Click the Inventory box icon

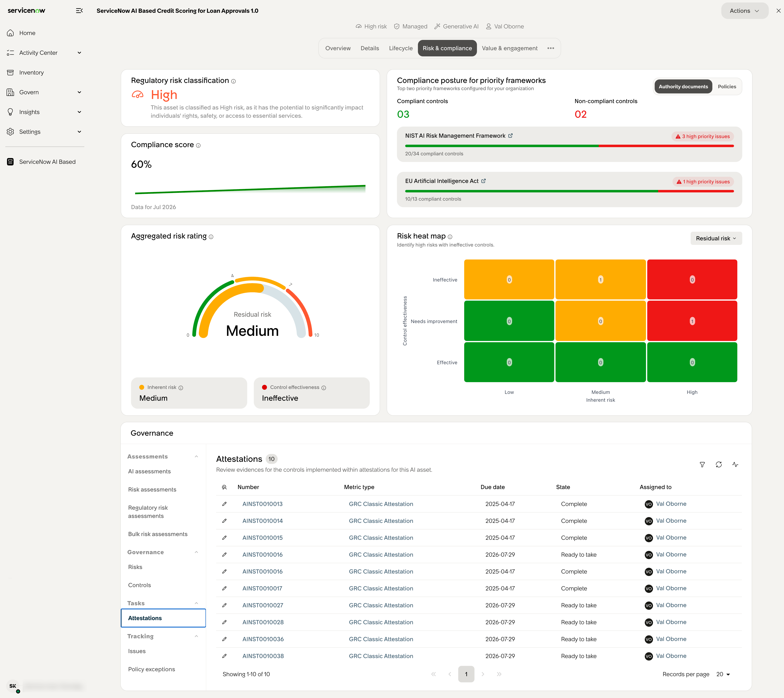click(10, 72)
